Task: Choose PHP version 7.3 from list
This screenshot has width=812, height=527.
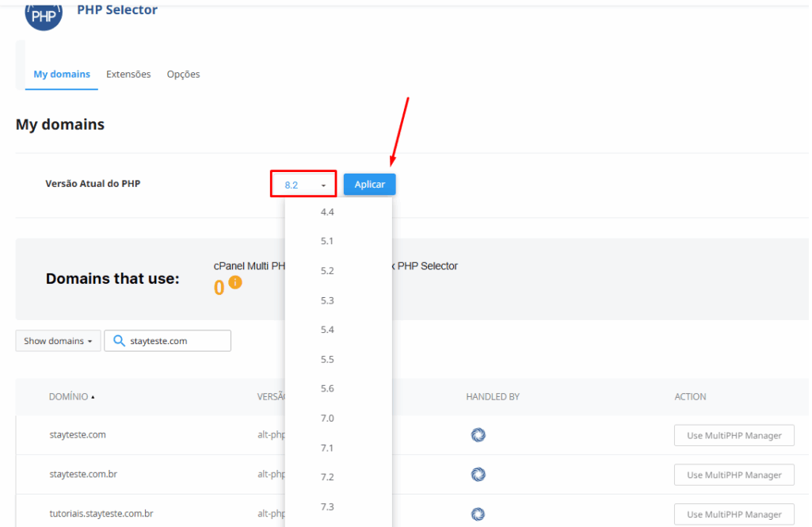Action: click(x=327, y=507)
